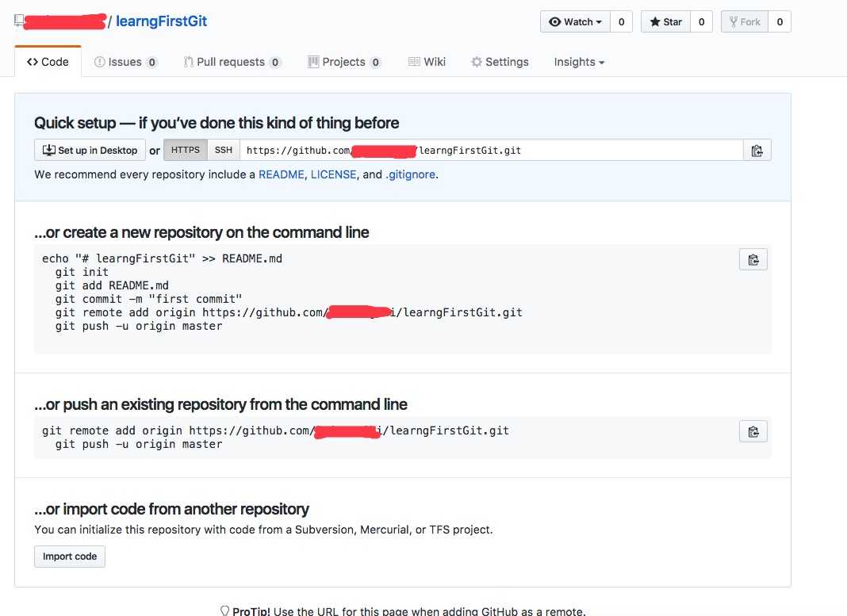Click the Projects board icon
847x616 pixels.
pyautogui.click(x=312, y=62)
